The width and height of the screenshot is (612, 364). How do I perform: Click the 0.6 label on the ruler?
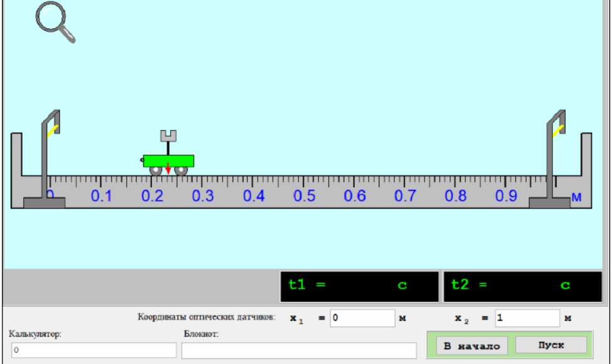point(355,195)
